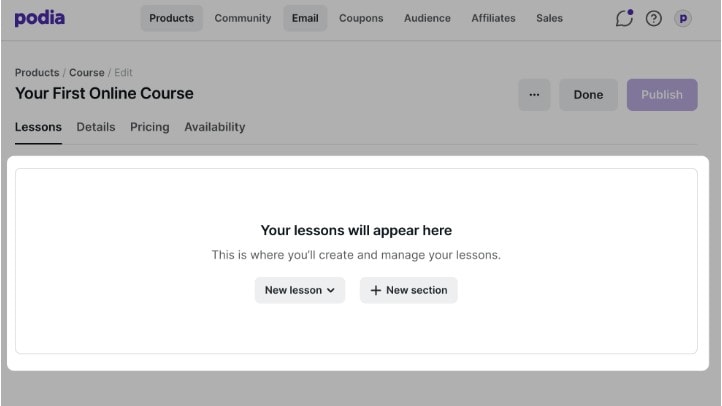Open the Availability tab
722x406 pixels.
pyautogui.click(x=214, y=127)
